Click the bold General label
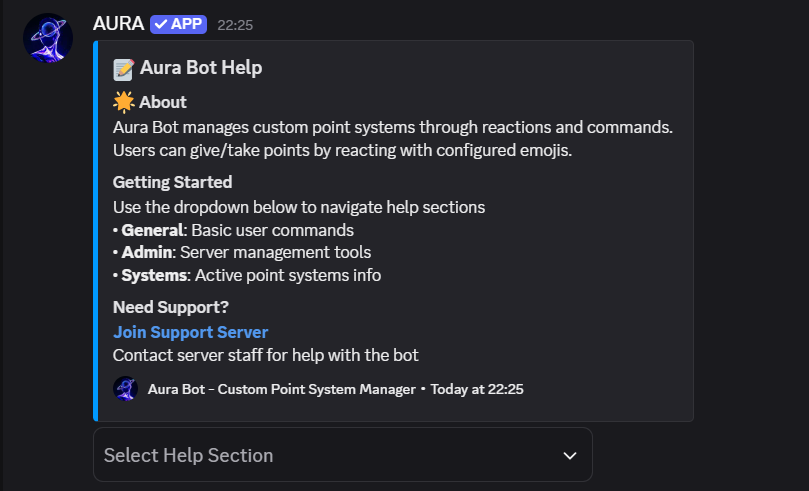Image resolution: width=809 pixels, height=491 pixels. click(x=152, y=230)
